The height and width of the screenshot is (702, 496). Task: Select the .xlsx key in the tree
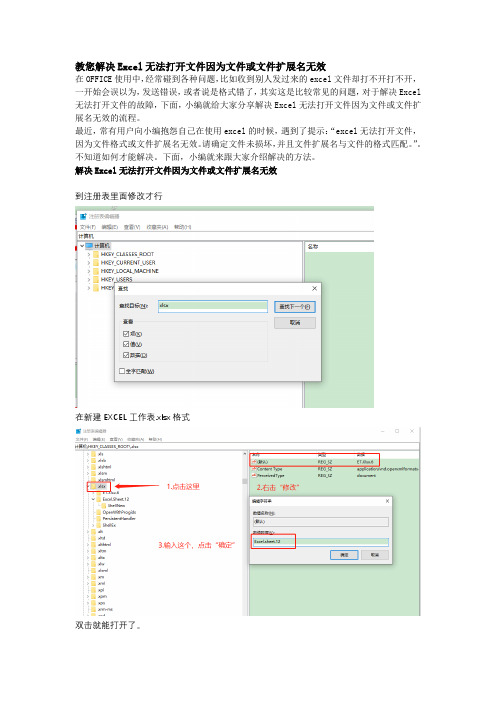[x=102, y=486]
